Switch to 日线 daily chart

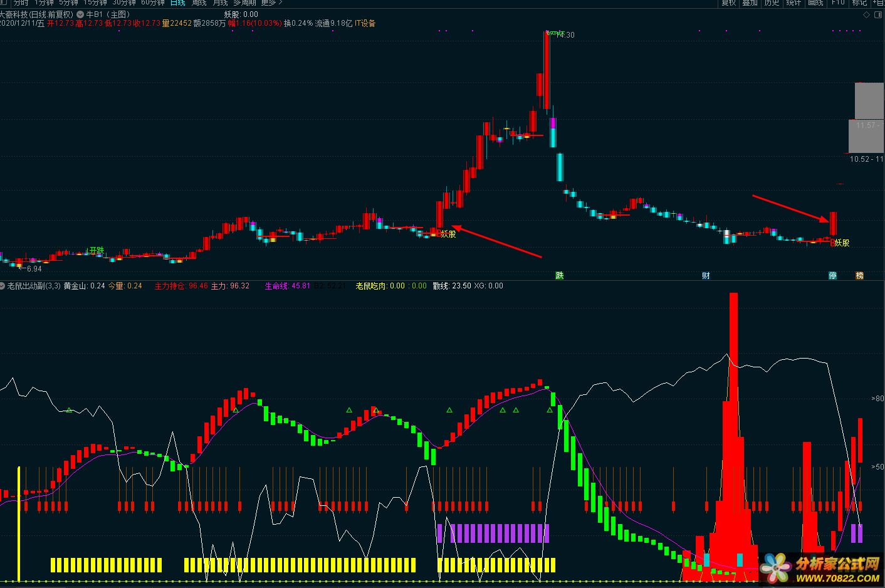tap(178, 3)
